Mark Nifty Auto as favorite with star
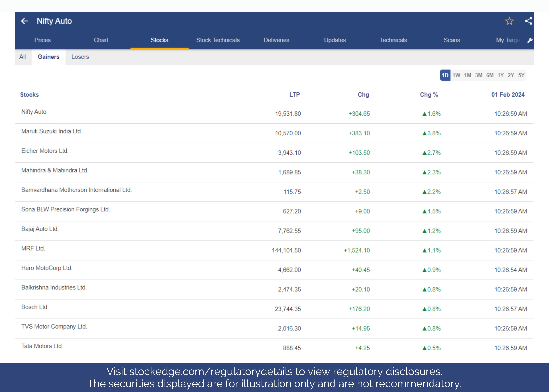The image size is (549, 392). pos(509,21)
